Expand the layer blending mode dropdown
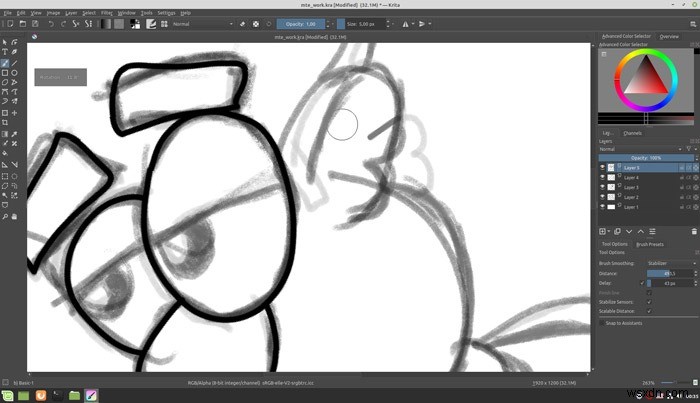Image resolution: width=700 pixels, height=403 pixels. 641,149
